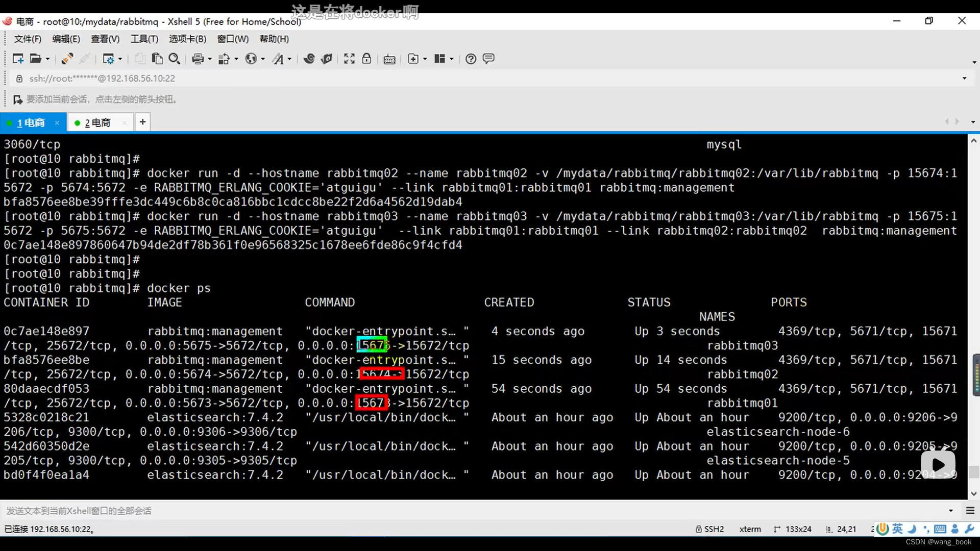
Task: Expand the compose bar dropdown arrow
Action: coord(951,511)
